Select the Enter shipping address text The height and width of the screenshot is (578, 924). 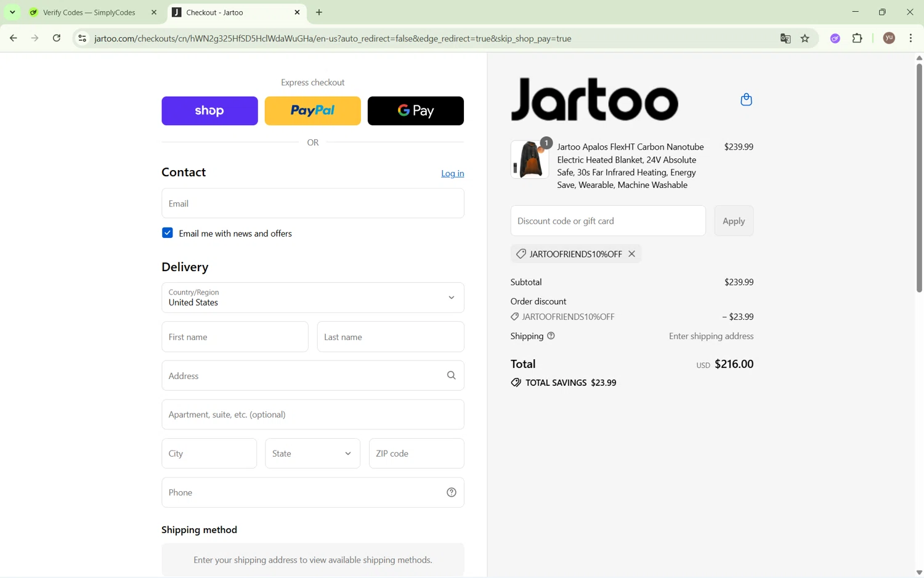(x=711, y=336)
